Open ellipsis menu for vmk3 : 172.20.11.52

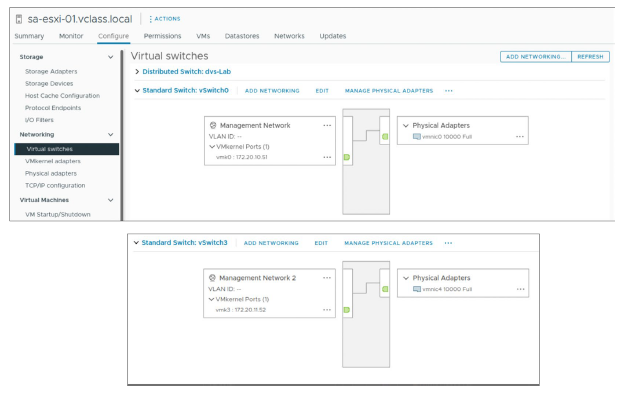click(327, 310)
